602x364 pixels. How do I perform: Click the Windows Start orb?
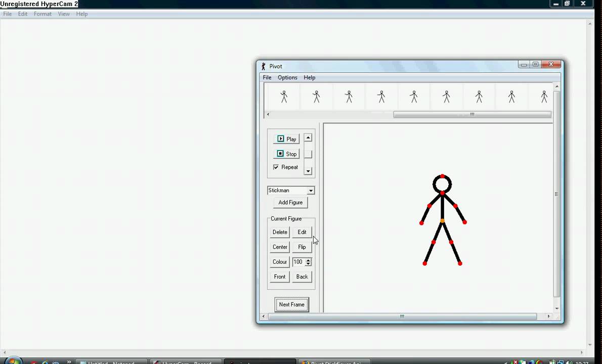coord(13,361)
